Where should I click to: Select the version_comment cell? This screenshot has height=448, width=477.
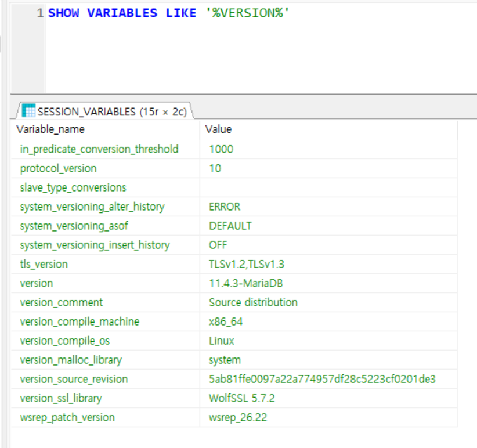(x=105, y=302)
